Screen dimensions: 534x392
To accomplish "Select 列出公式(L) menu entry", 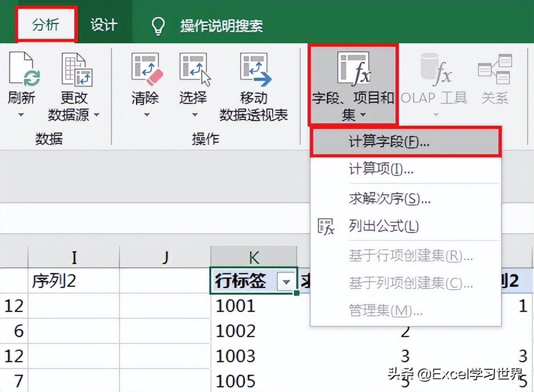I will 405,226.
